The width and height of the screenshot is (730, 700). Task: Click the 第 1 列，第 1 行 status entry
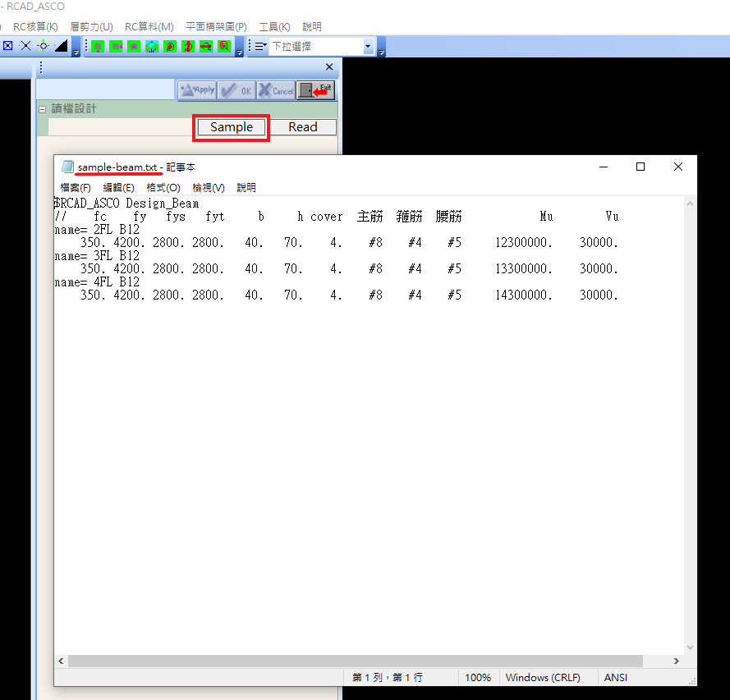[388, 678]
